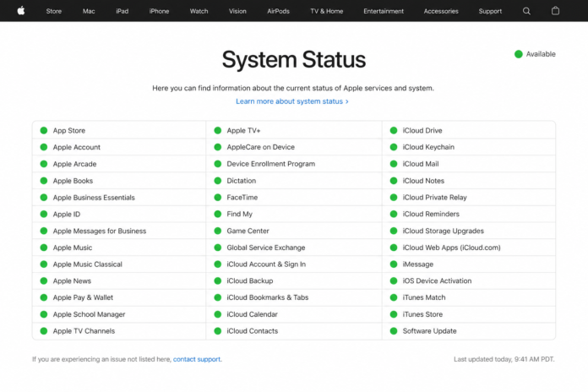Click the status dot beside Apple News
This screenshot has width=588, height=392.
(44, 281)
